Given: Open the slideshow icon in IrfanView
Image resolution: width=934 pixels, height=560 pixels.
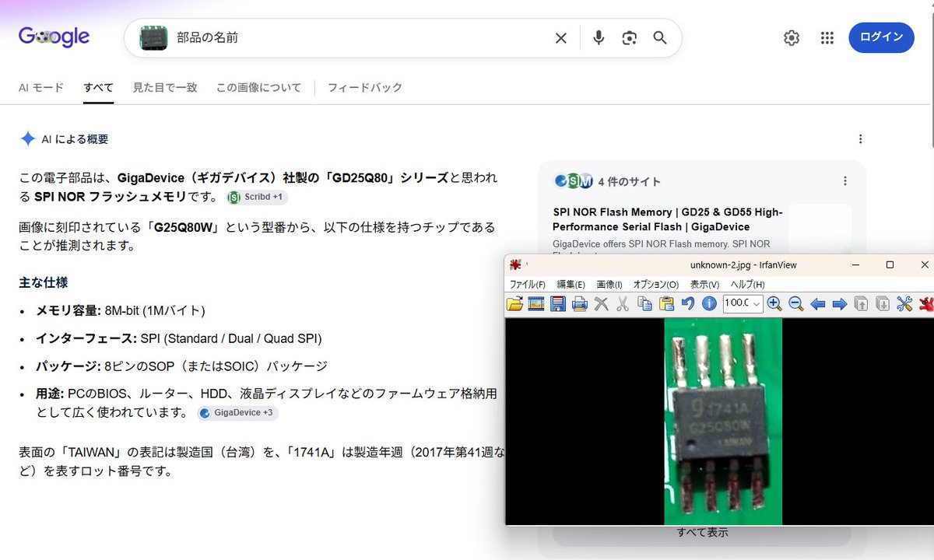Looking at the screenshot, I should click(536, 303).
